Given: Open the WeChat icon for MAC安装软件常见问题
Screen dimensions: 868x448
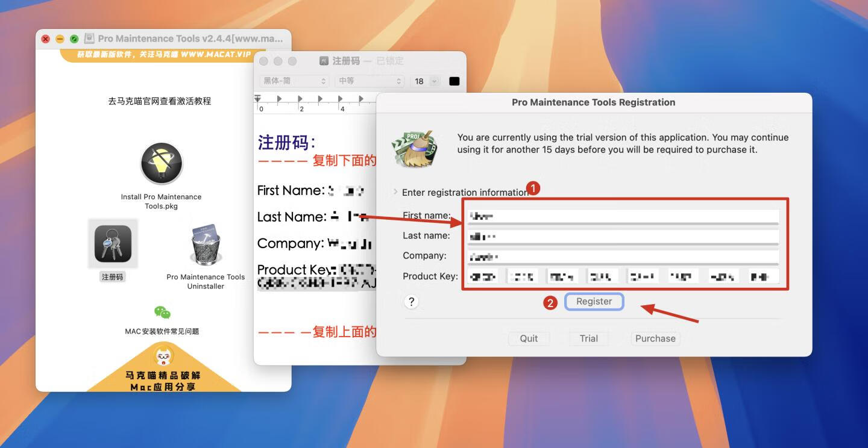Looking at the screenshot, I should click(162, 312).
